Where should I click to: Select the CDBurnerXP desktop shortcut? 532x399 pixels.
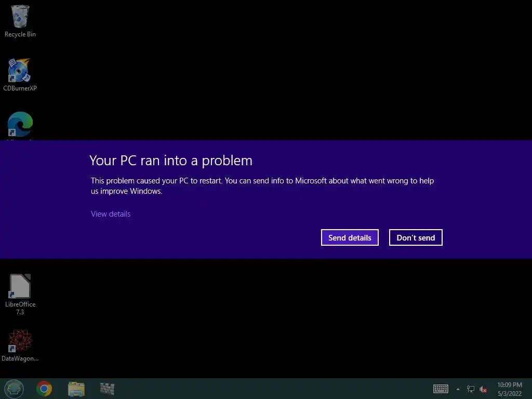coord(20,75)
